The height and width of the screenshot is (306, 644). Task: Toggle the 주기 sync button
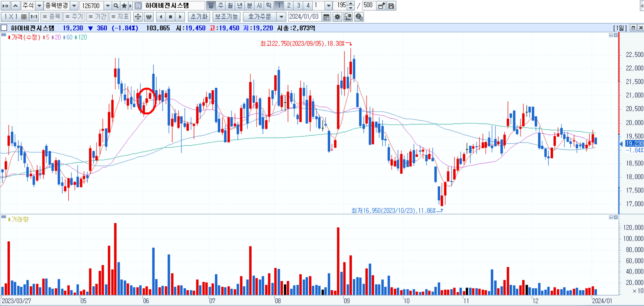coord(74,17)
